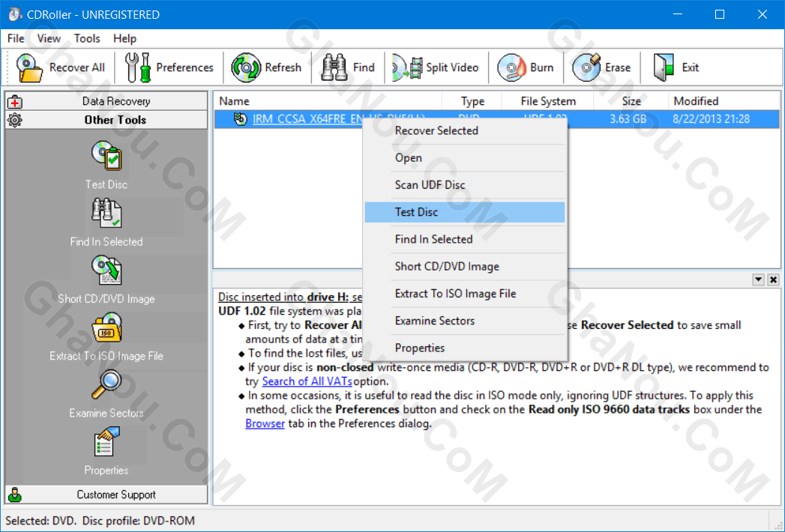Choose Properties from the context menu
The width and height of the screenshot is (785, 532).
[x=465, y=348]
